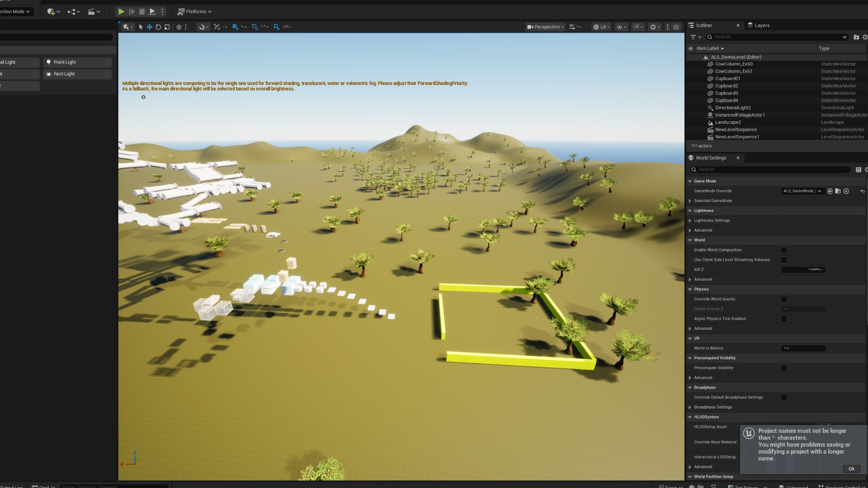Open the Blueprints toolbar dropdown
Image resolution: width=868 pixels, height=488 pixels.
coord(73,12)
